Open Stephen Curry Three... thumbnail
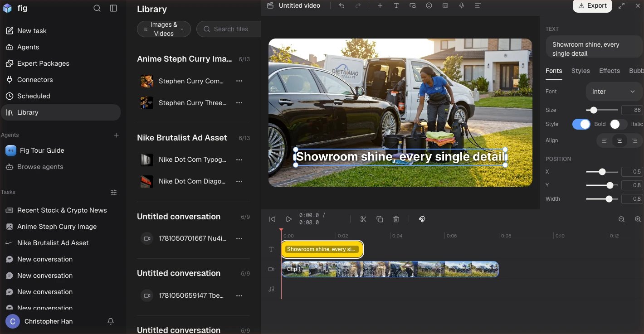This screenshot has width=644, height=334. (x=146, y=103)
